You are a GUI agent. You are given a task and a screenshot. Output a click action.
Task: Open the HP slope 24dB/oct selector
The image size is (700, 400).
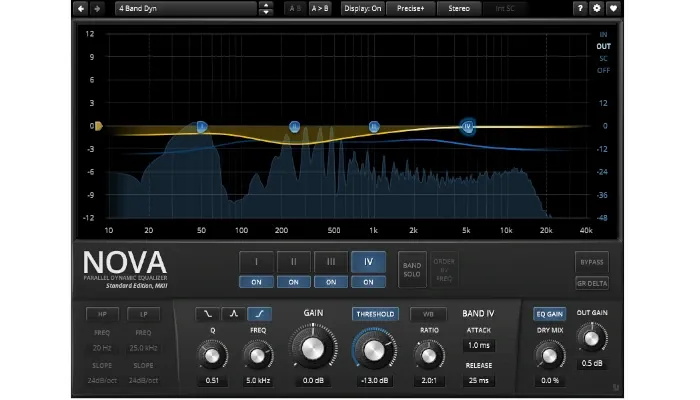102,381
